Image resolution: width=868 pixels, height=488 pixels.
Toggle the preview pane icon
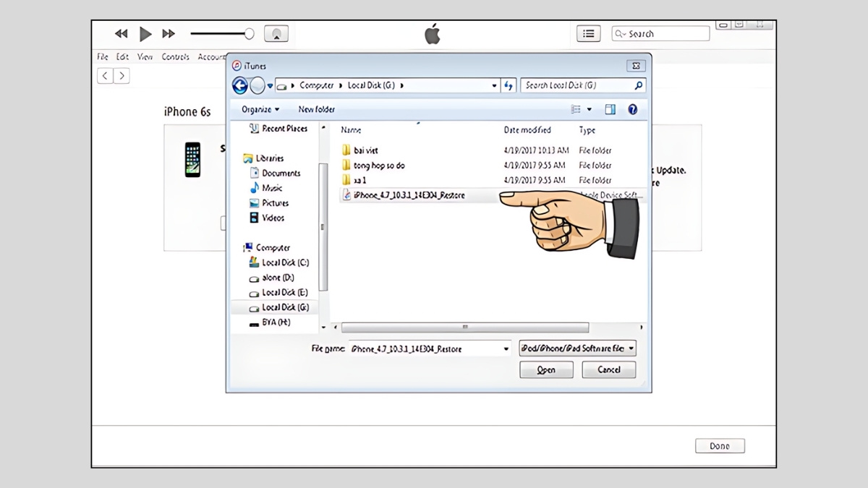(x=610, y=109)
